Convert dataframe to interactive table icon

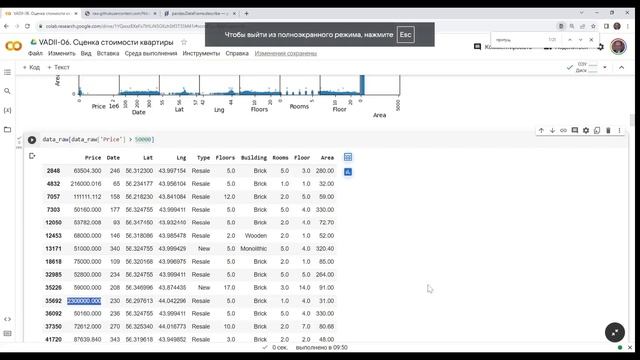point(348,157)
